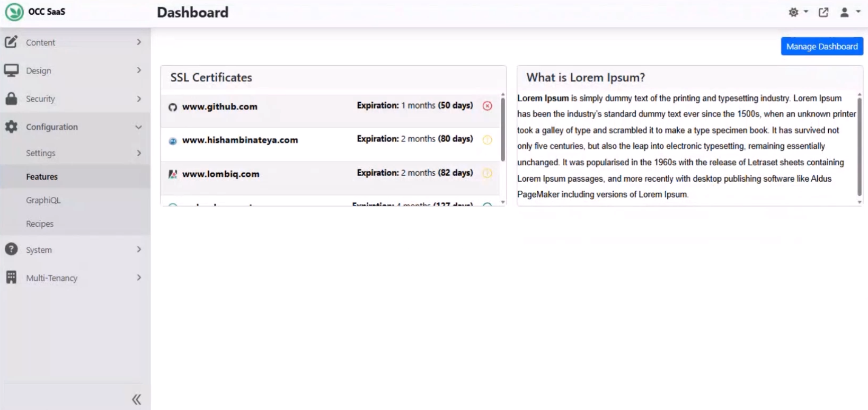
Task: Click the lombiq.com favicon
Action: coord(173,174)
